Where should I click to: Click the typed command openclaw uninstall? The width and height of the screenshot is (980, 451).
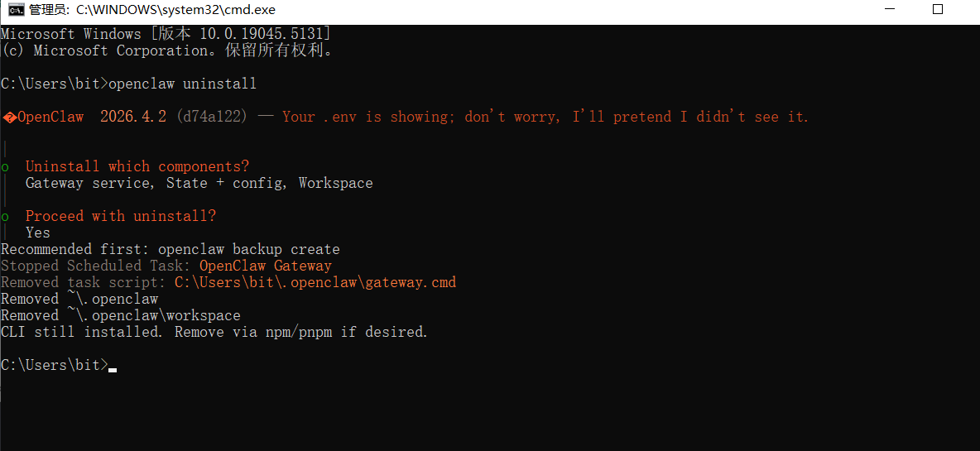pos(182,84)
